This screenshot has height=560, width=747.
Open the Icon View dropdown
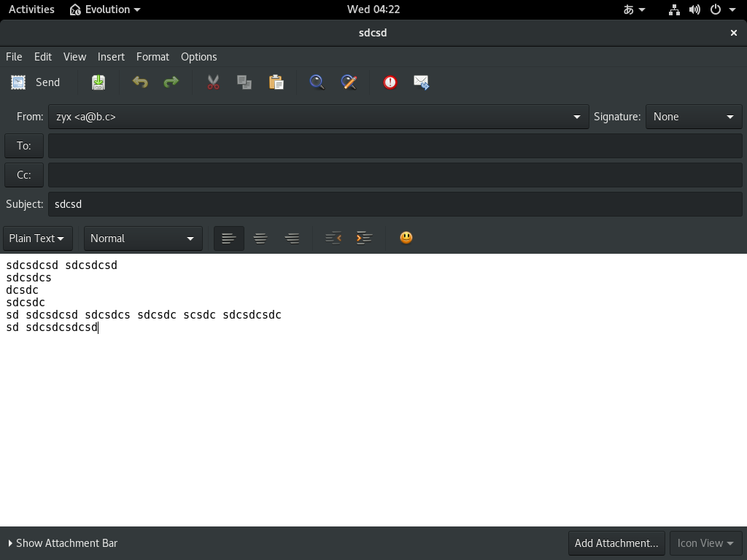tap(705, 543)
